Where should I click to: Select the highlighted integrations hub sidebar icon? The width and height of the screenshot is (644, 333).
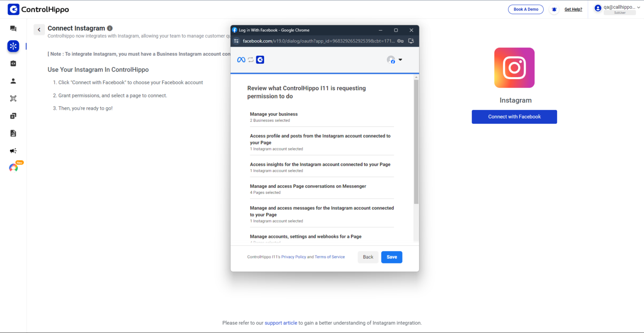[x=13, y=46]
